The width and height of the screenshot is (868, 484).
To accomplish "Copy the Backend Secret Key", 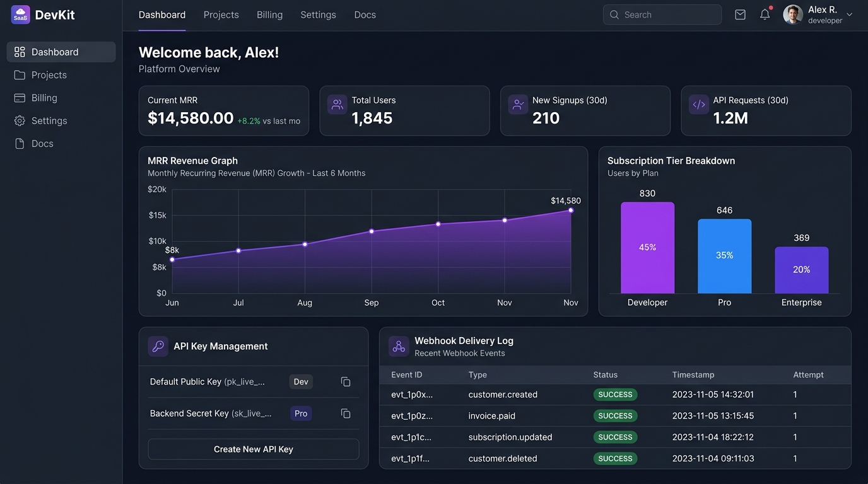I will point(346,413).
